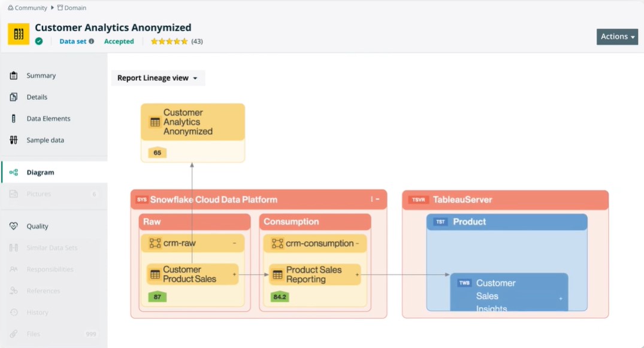Open the Report Lineage view dropdown
The image size is (644, 348).
point(158,78)
